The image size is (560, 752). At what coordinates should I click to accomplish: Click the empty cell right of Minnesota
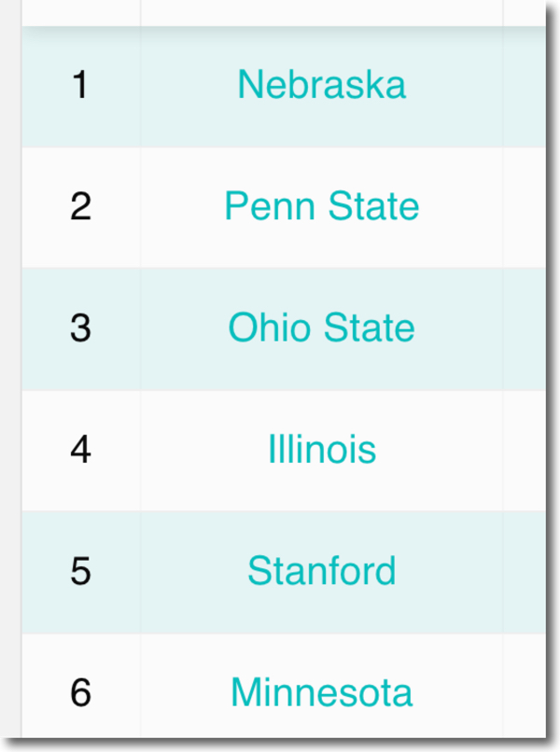point(525,692)
